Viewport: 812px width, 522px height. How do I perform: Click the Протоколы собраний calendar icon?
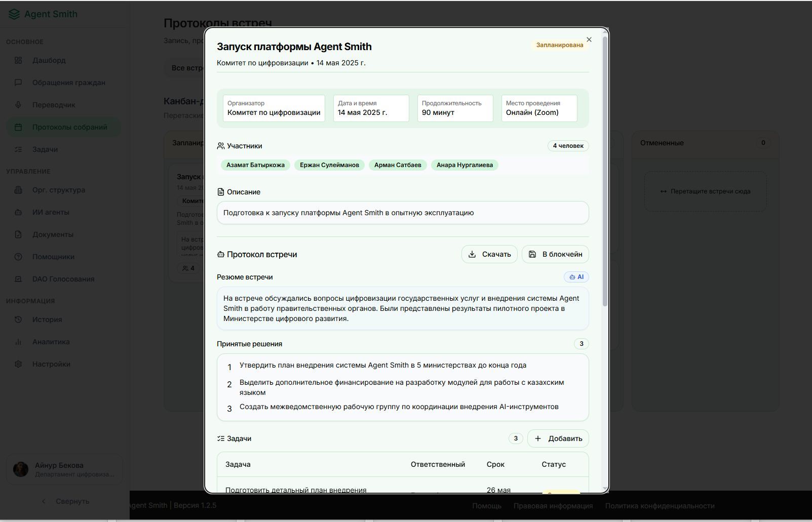pyautogui.click(x=18, y=127)
